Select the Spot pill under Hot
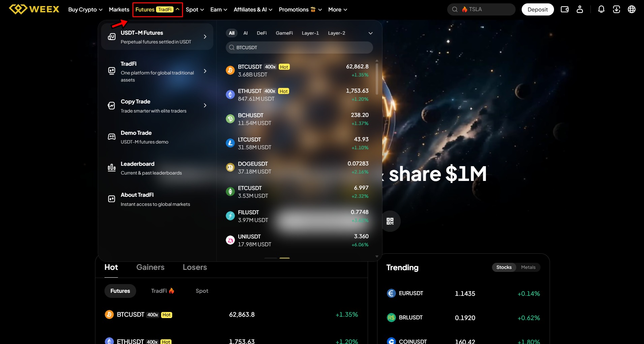The height and width of the screenshot is (344, 644). click(202, 291)
